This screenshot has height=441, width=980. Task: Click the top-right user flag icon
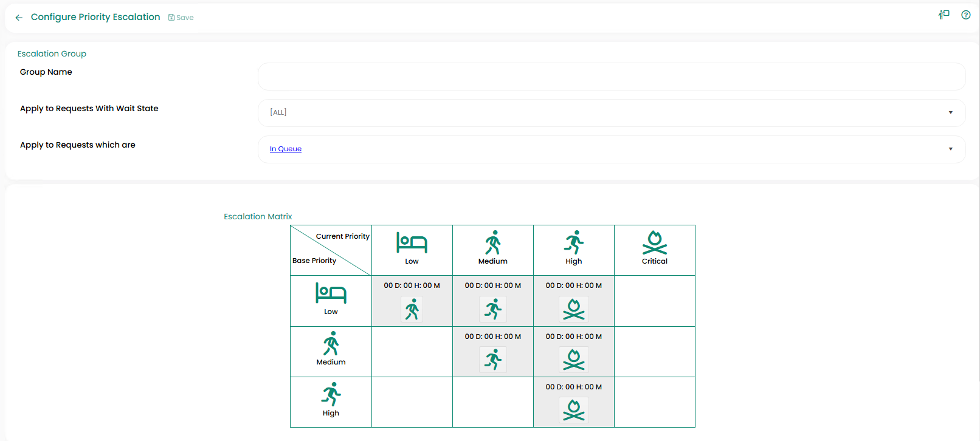(x=944, y=15)
